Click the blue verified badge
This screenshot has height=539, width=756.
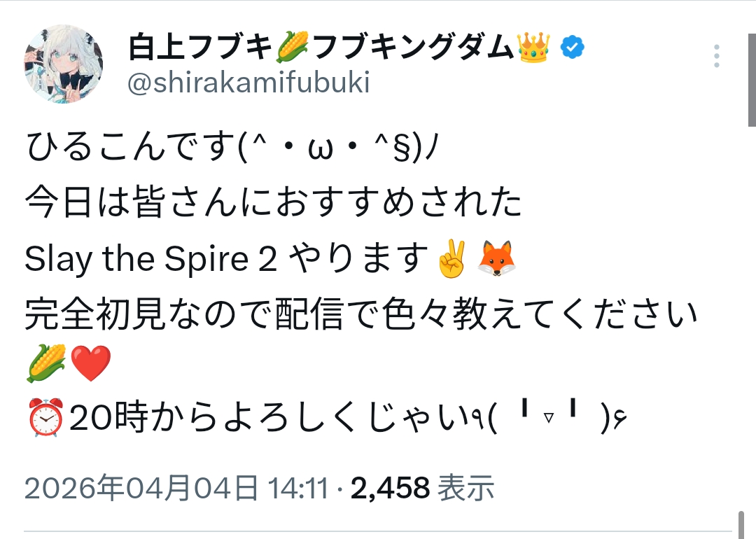click(x=573, y=48)
